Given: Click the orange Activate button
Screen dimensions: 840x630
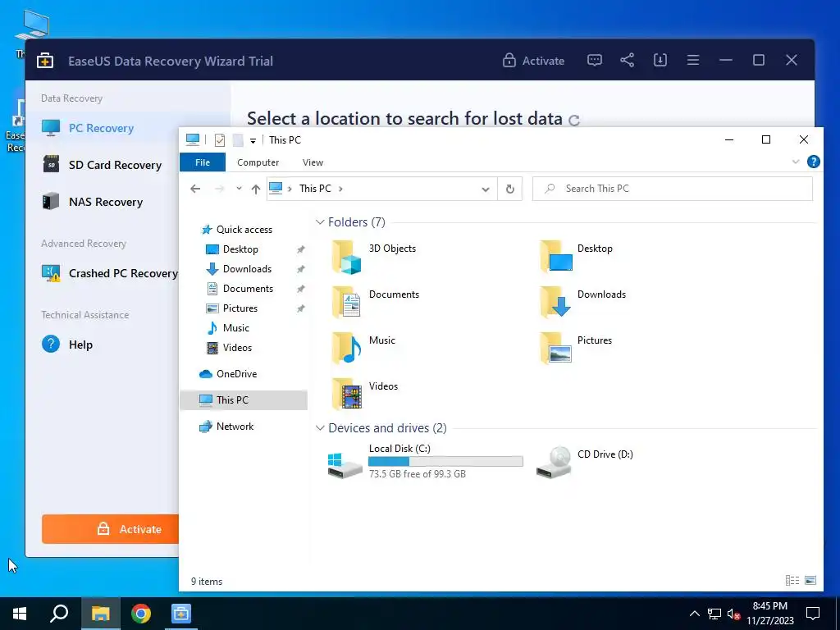Looking at the screenshot, I should pos(111,529).
